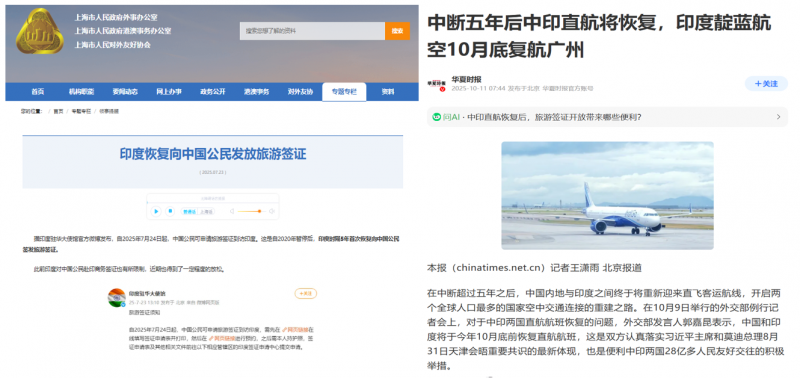The image size is (800, 378).
Task: Click article title 印度恢复向中国公民发放旅游签证
Action: (213, 154)
